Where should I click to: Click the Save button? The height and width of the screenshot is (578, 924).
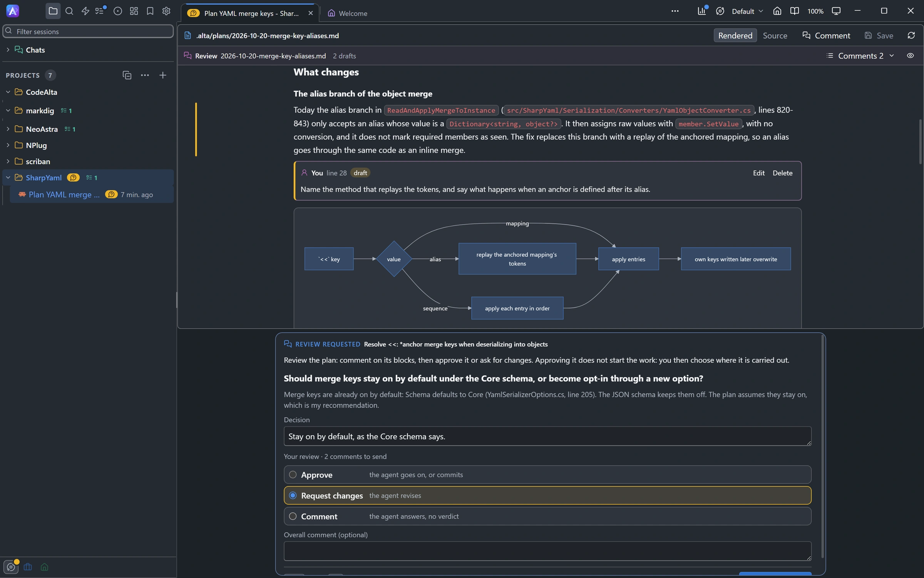click(x=879, y=35)
